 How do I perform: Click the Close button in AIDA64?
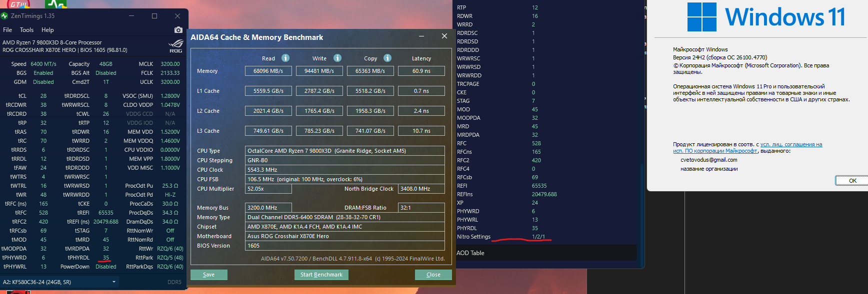433,275
